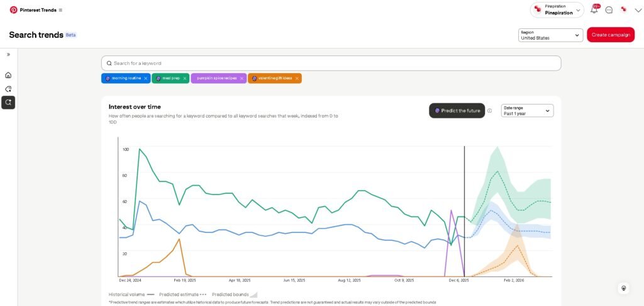644x306 pixels.
Task: Click the Interest over time heading
Action: [x=135, y=107]
